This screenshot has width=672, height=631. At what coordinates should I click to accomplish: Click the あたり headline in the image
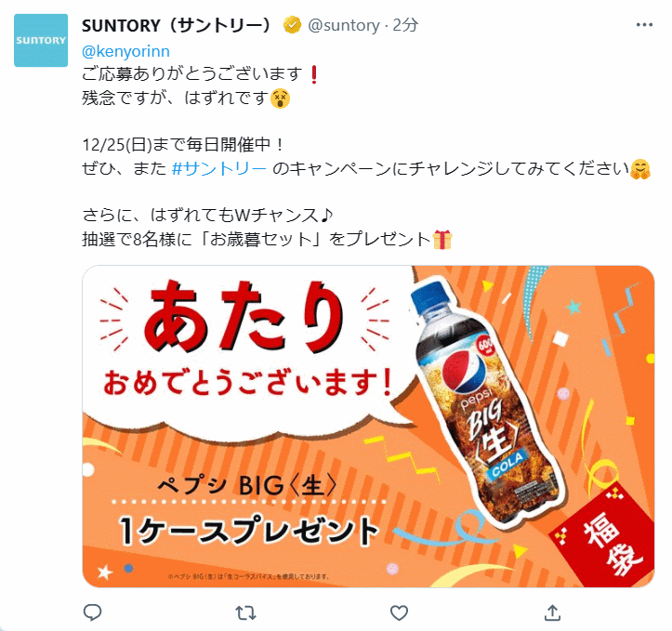[x=243, y=318]
